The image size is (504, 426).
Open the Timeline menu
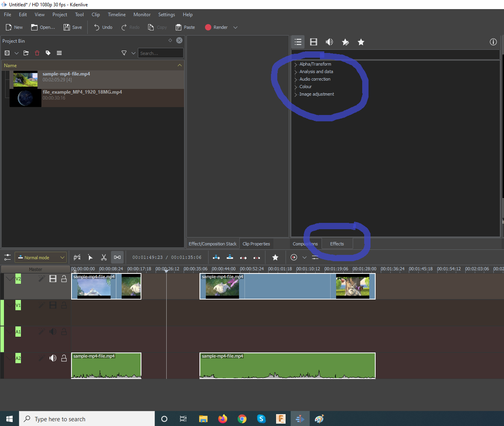coord(117,15)
